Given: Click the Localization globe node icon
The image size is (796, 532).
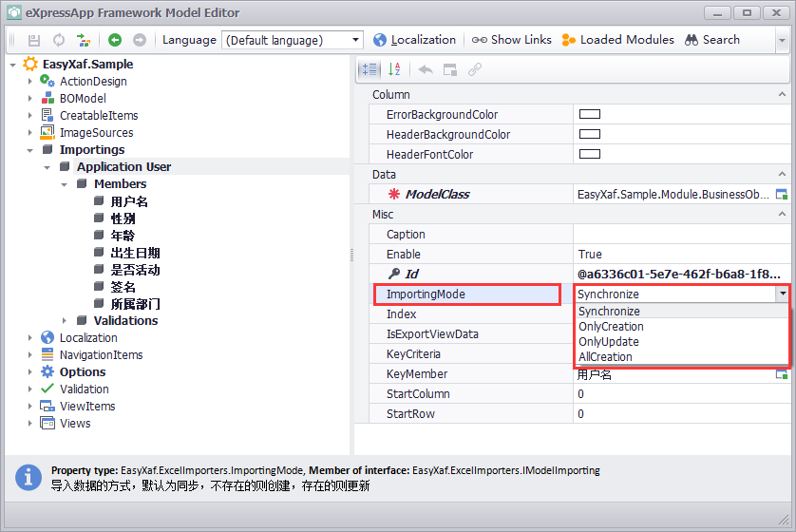Looking at the screenshot, I should pyautogui.click(x=47, y=337).
